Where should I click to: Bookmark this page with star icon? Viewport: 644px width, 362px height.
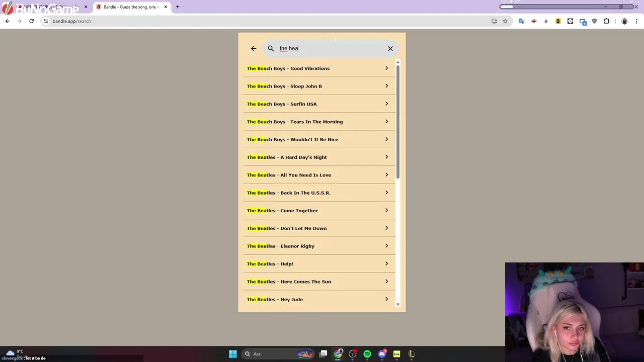tap(505, 21)
